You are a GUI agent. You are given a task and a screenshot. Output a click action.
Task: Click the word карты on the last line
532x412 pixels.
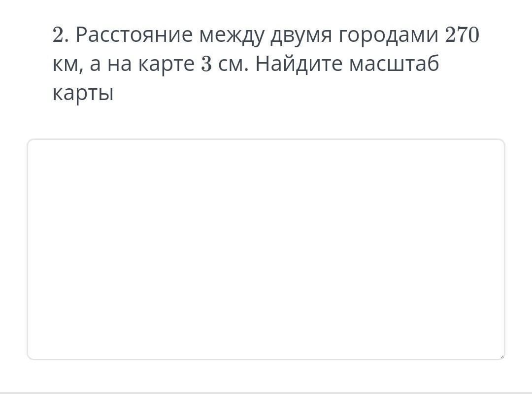click(83, 93)
